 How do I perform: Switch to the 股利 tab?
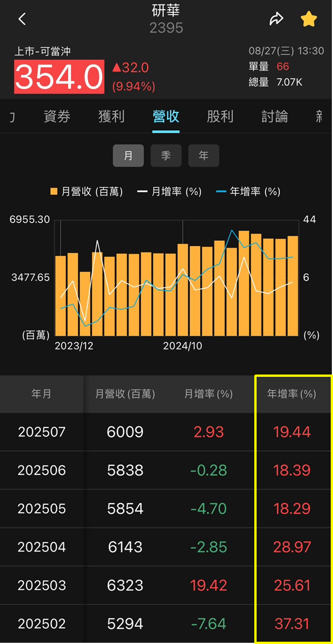(x=220, y=117)
